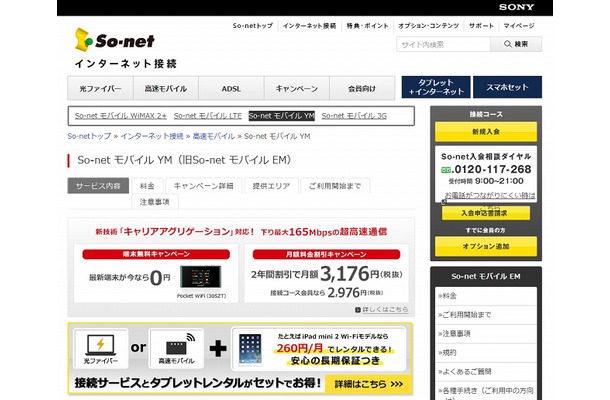This screenshot has height=400, width=610.
Task: Open サポート in top navigation
Action: coord(481,26)
